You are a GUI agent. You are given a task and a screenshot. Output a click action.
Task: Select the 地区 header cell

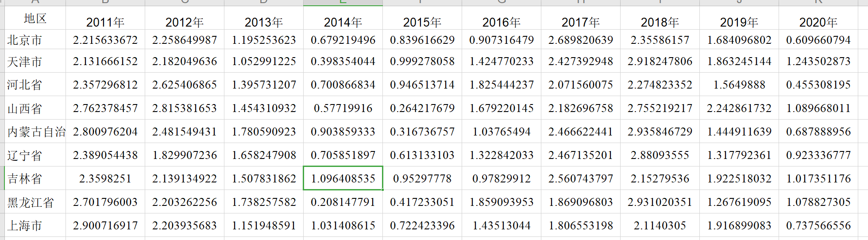(x=35, y=18)
